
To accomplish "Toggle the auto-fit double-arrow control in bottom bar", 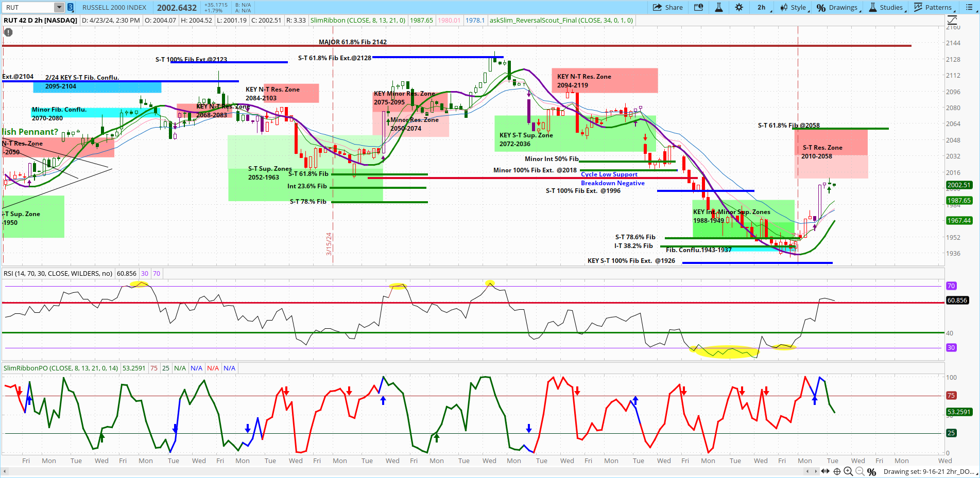I will (x=825, y=471).
